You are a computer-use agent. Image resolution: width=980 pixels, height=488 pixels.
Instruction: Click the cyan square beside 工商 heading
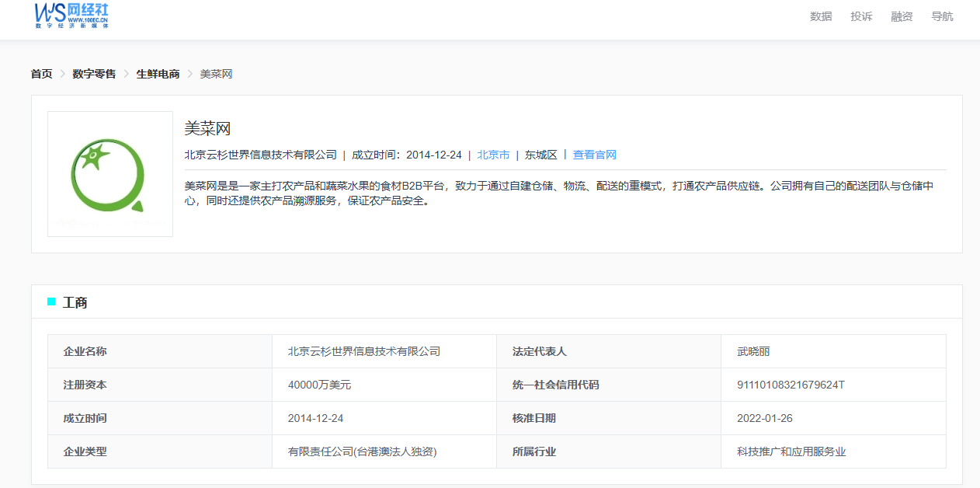(51, 302)
